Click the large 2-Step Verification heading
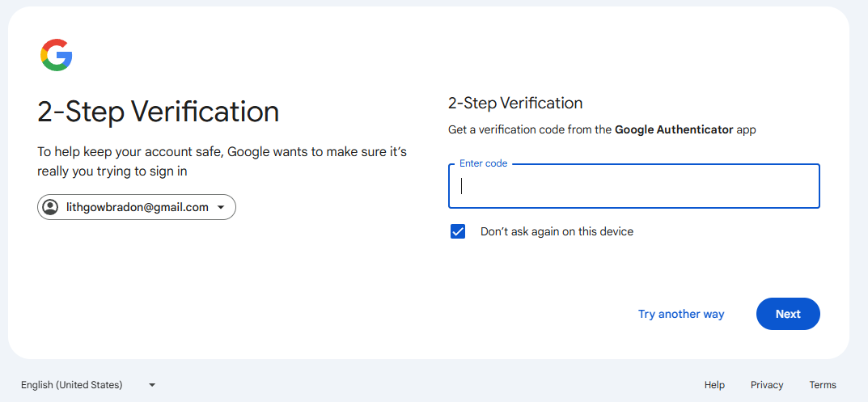Image resolution: width=868 pixels, height=402 pixels. pyautogui.click(x=159, y=112)
